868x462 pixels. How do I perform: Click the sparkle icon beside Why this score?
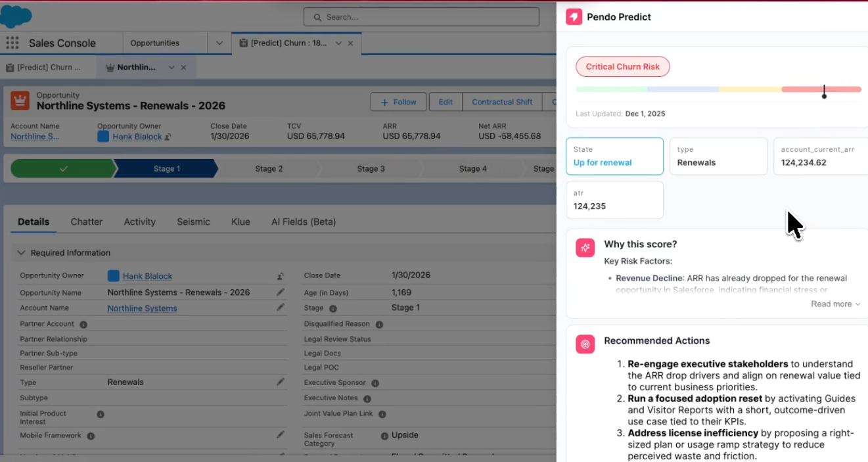click(x=585, y=247)
